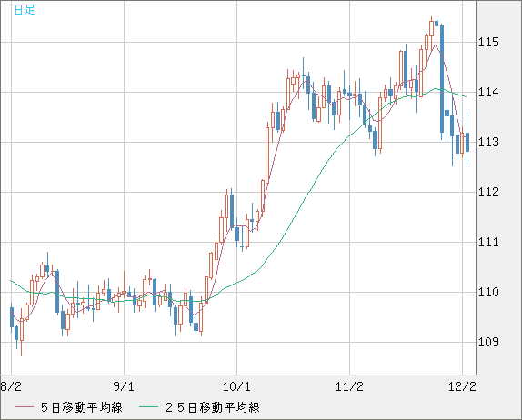
Task: Click the pink 5-day average legend line
Action: coord(24,407)
